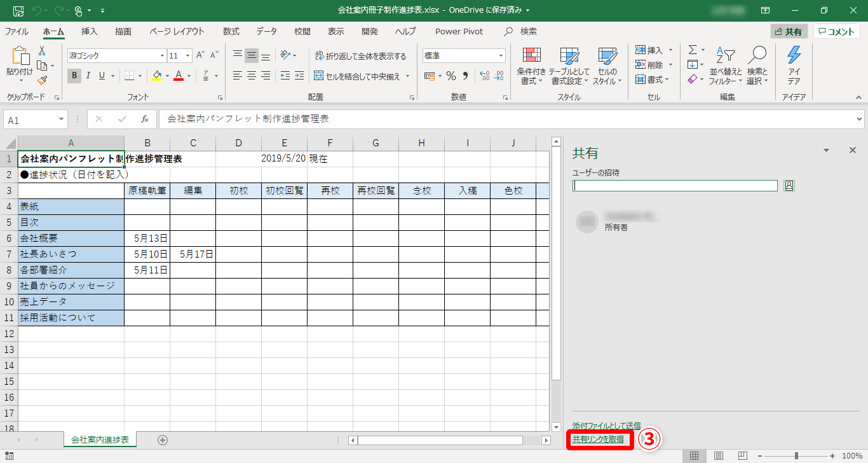Save the workbook with the save icon

pos(19,10)
